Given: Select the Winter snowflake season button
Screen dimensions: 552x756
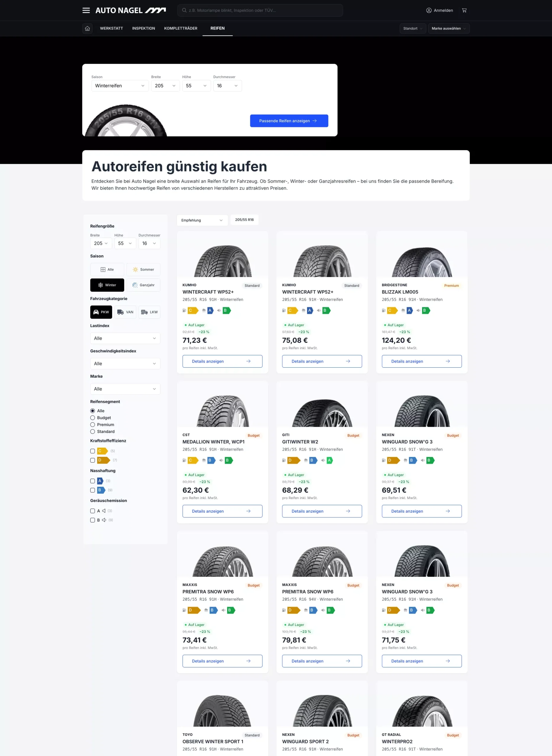Looking at the screenshot, I should (x=107, y=285).
